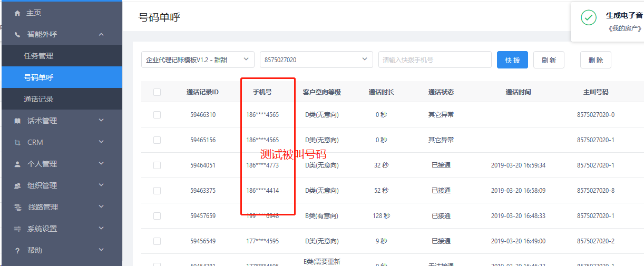Viewport: 644px width, 266px height.
Task: Check the box for record 59457659
Action: 157,215
